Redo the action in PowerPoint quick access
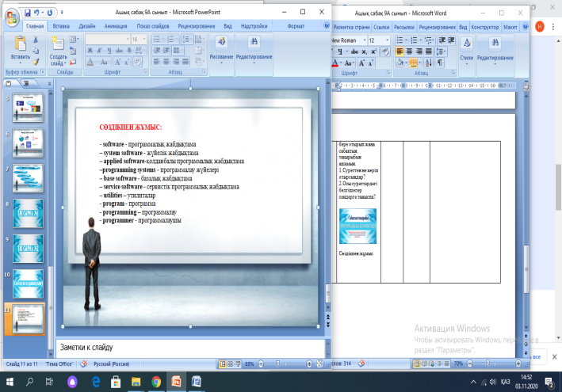 tap(50, 13)
